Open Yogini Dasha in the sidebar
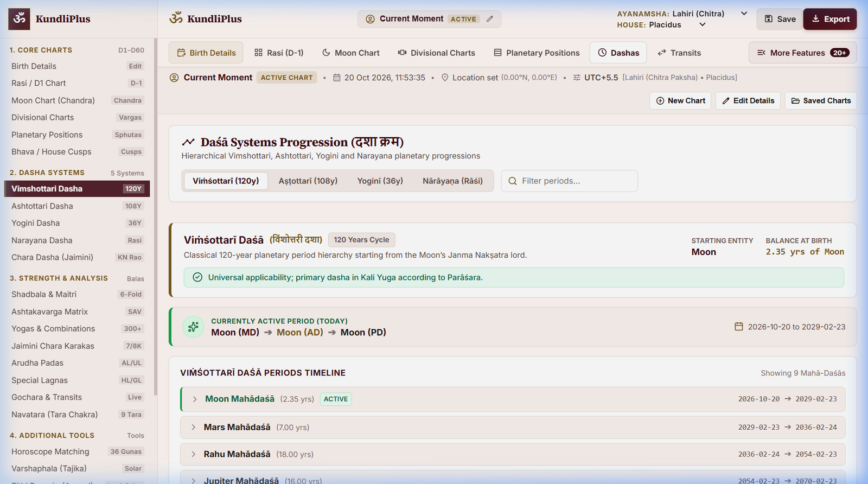 (x=77, y=223)
